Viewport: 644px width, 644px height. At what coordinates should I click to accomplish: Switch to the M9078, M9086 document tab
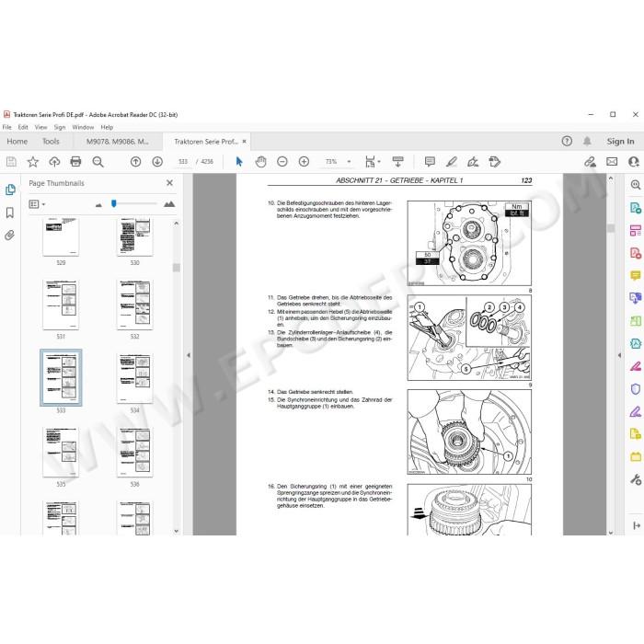(118, 142)
